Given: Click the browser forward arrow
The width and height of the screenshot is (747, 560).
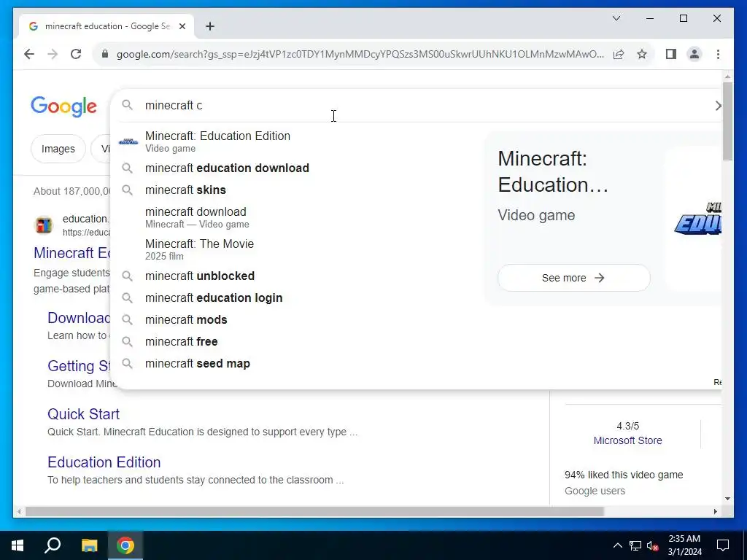Looking at the screenshot, I should 53,54.
